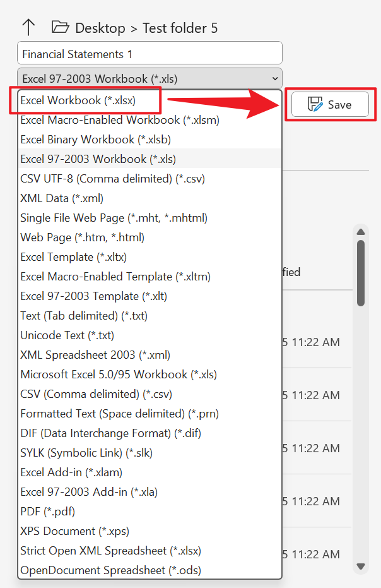
Task: Choose Excel 97-2003 Template (*.xlt)
Action: [149, 296]
